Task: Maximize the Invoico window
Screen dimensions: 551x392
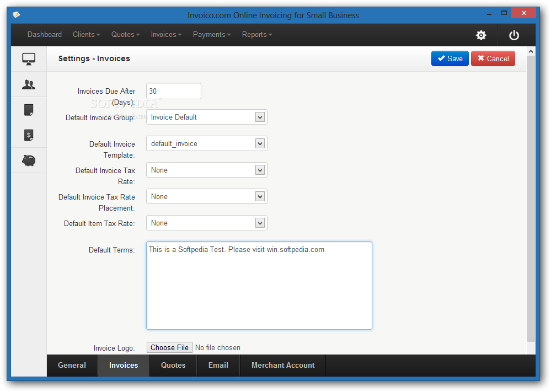Action: click(x=504, y=13)
